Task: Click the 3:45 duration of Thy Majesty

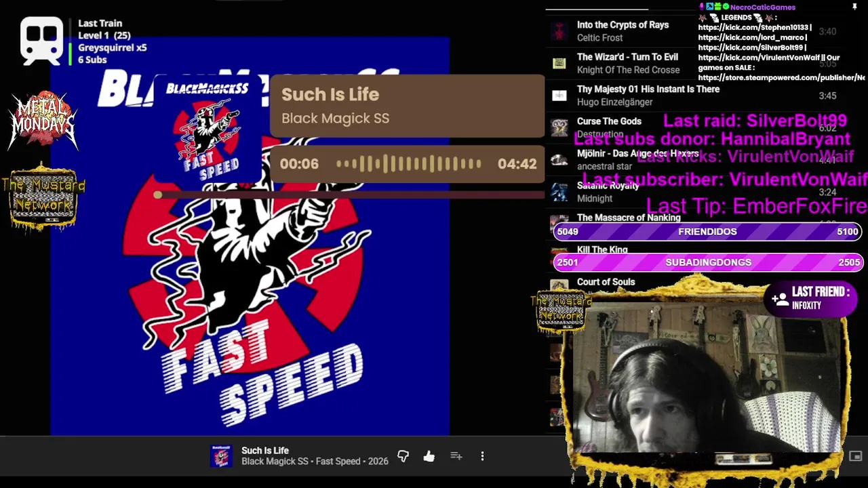Action: tap(827, 96)
